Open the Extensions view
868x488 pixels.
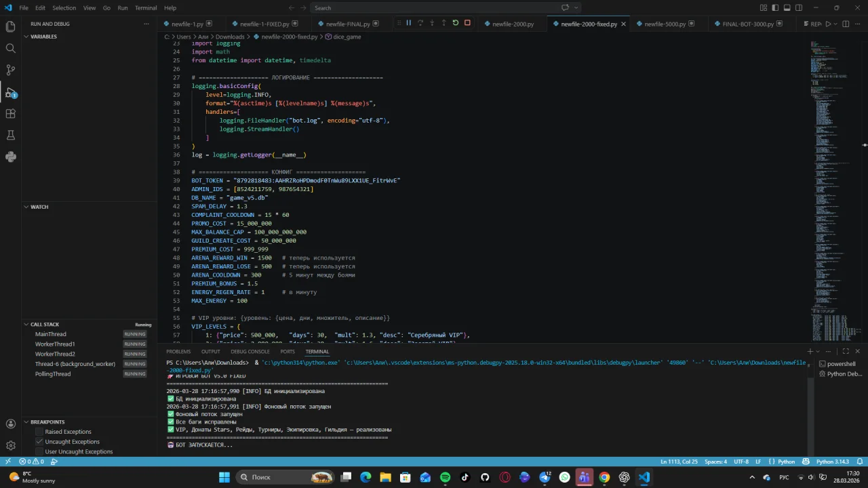pos(10,114)
